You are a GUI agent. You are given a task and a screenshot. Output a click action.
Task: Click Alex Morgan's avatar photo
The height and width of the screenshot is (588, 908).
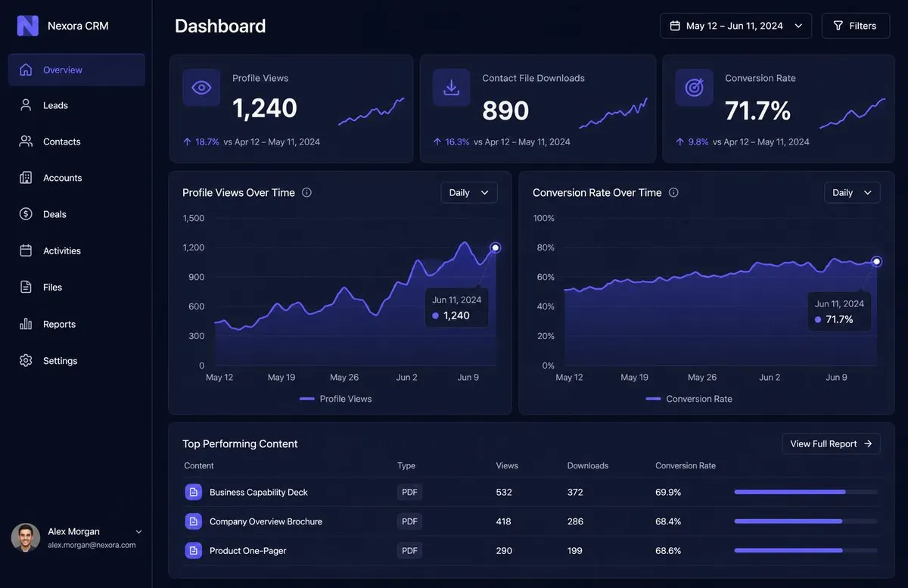(26, 537)
